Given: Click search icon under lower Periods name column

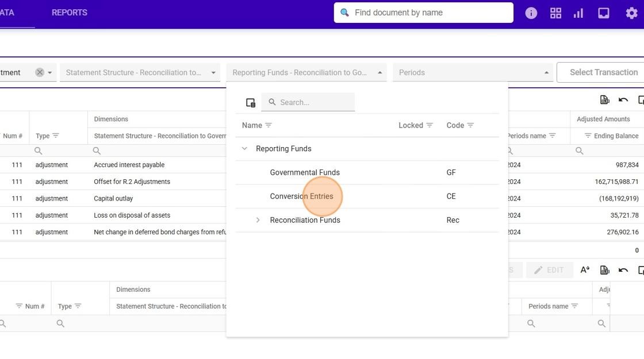Looking at the screenshot, I should coord(531,323).
